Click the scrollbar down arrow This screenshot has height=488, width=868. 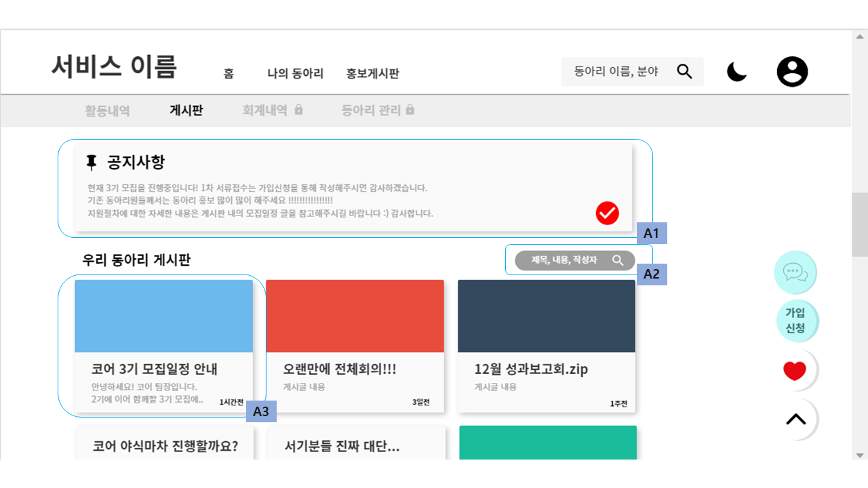click(860, 455)
